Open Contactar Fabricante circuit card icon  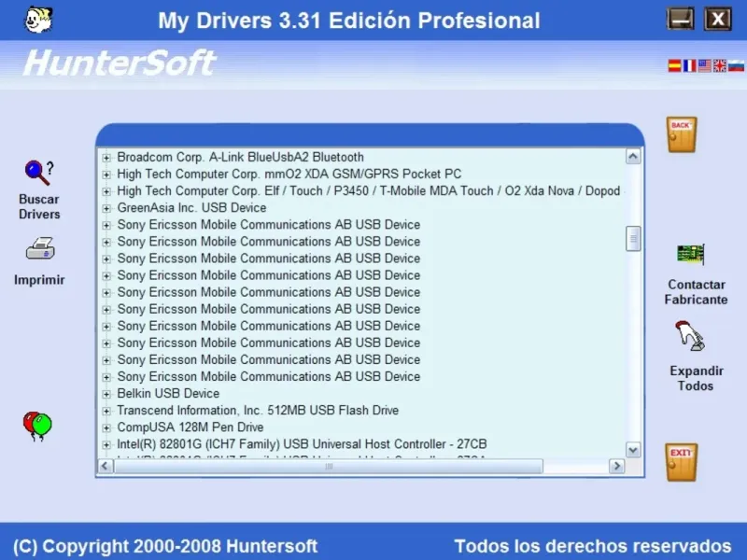click(x=691, y=254)
